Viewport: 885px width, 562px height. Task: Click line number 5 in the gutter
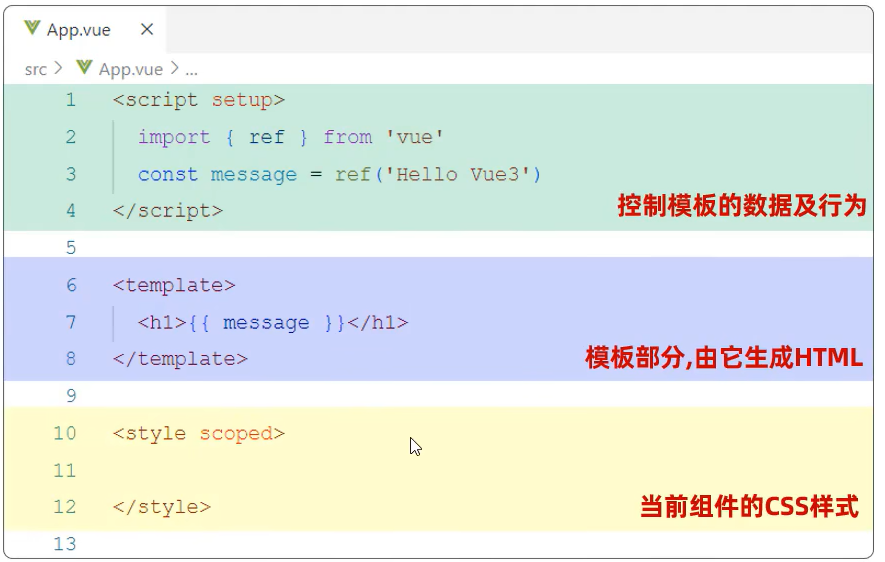coord(70,247)
